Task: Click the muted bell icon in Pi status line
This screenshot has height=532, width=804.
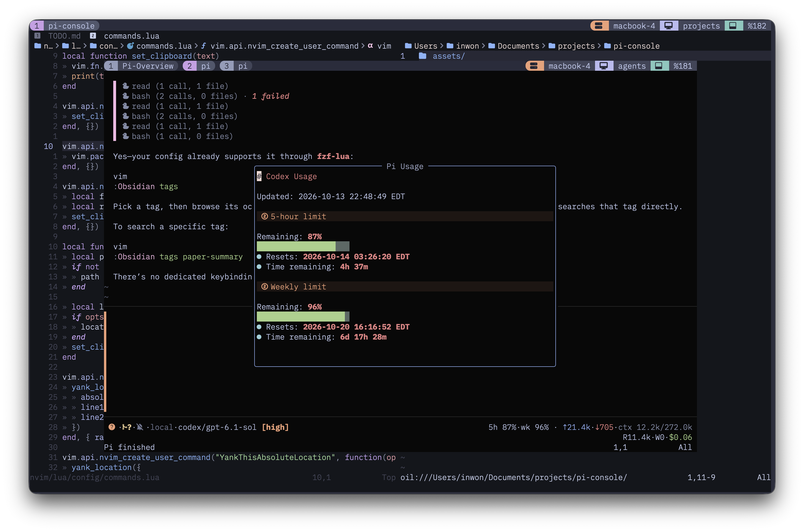Action: tap(140, 427)
